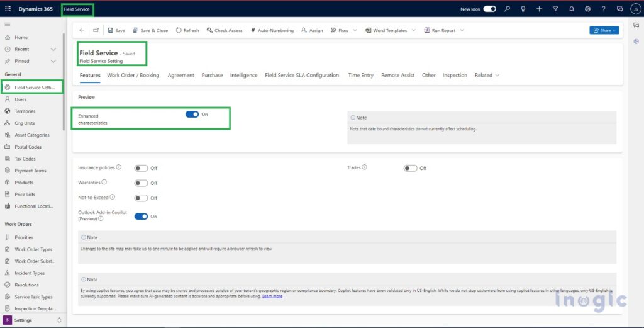Screen dimensions: 644x328
Task: Click the help question mark icon
Action: point(603,9)
